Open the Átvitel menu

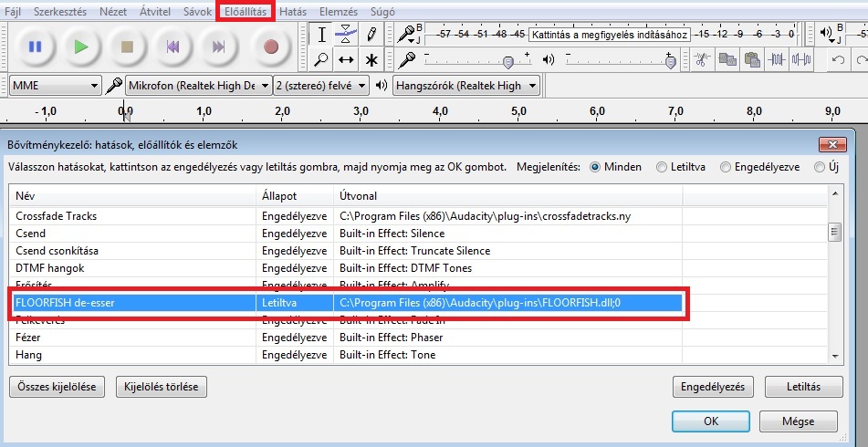[155, 12]
